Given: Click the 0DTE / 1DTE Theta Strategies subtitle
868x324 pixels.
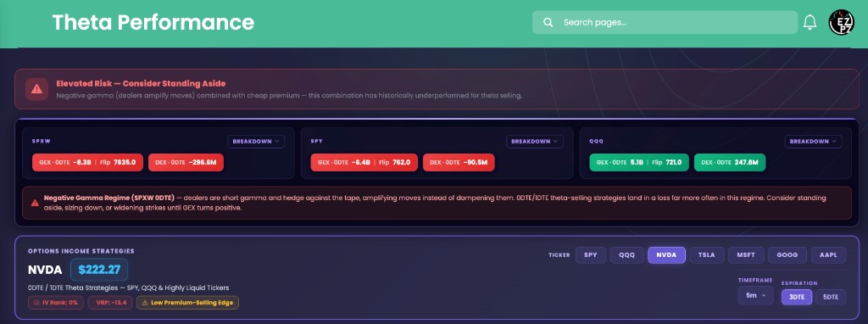Looking at the screenshot, I should click(129, 288).
